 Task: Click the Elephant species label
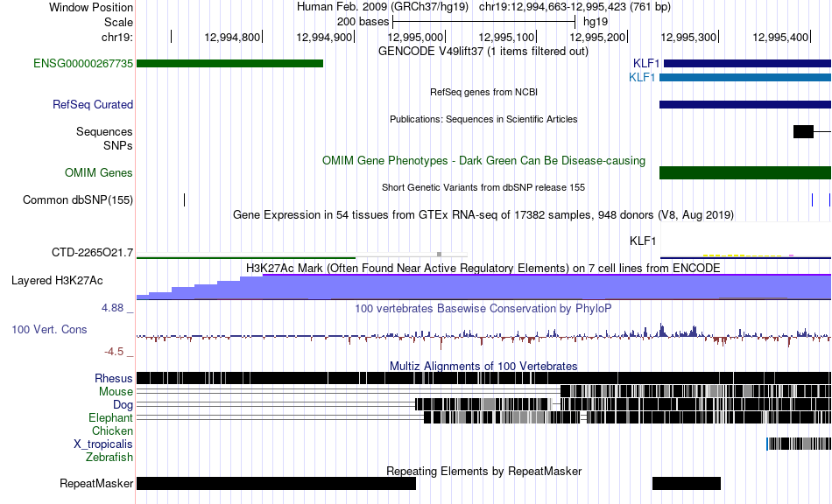(110, 417)
